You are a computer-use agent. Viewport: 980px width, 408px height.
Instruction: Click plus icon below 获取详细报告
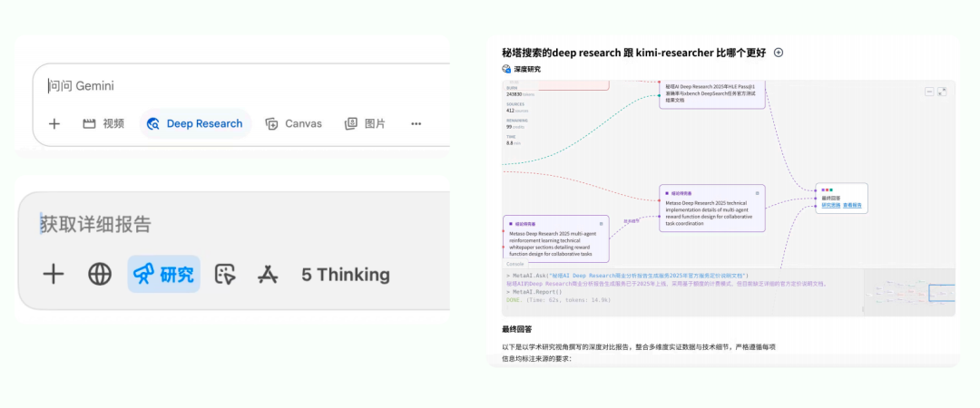tap(54, 274)
